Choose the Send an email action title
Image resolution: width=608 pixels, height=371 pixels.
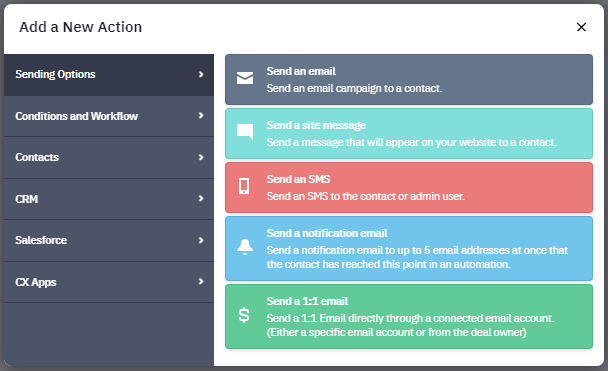301,71
